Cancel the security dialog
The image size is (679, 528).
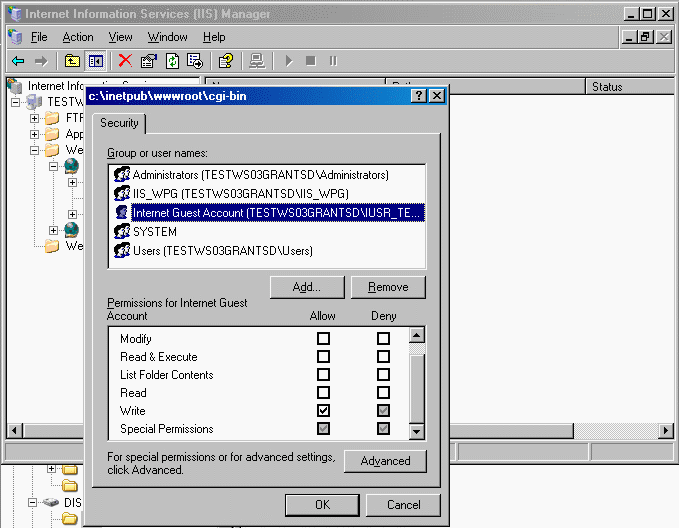pyautogui.click(x=403, y=505)
